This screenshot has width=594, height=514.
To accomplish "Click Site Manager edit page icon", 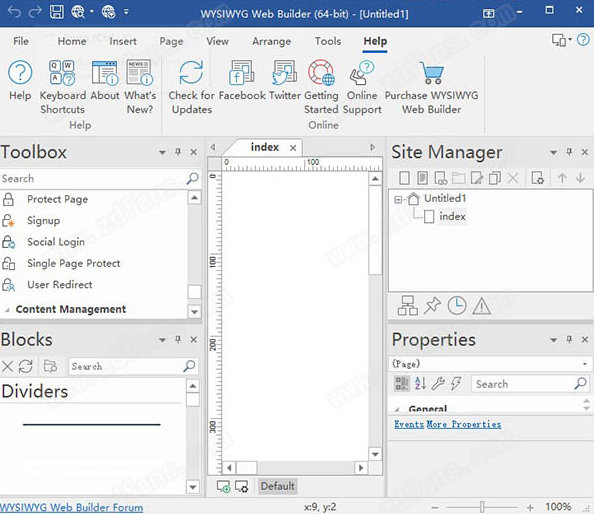I will (x=477, y=178).
